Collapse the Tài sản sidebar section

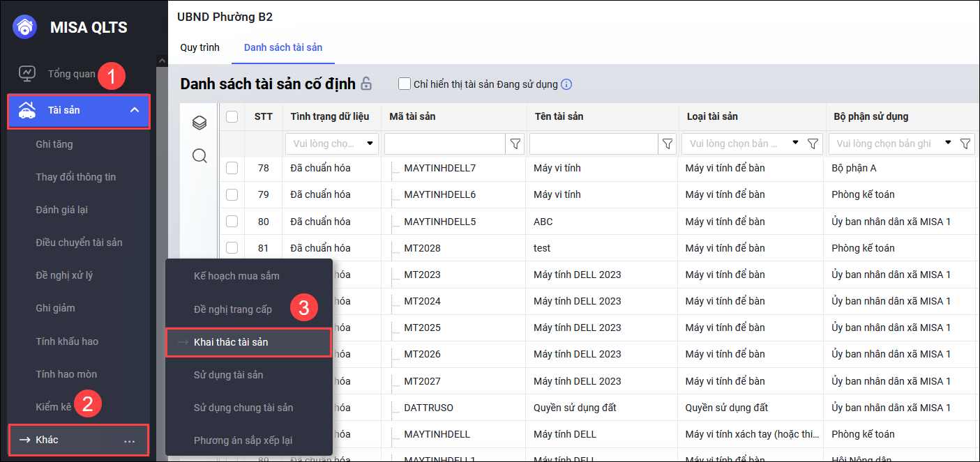135,110
